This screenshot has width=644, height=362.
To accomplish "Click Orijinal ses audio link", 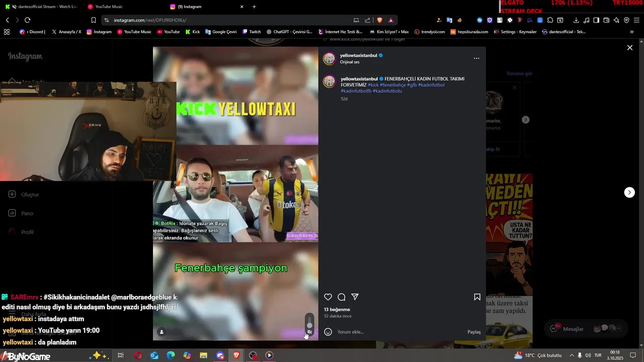I will point(350,62).
